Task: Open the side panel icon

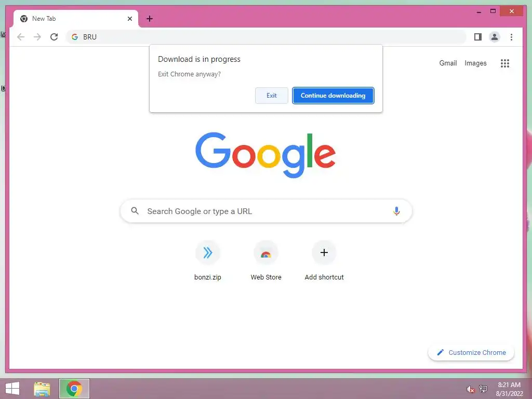Action: 478,37
